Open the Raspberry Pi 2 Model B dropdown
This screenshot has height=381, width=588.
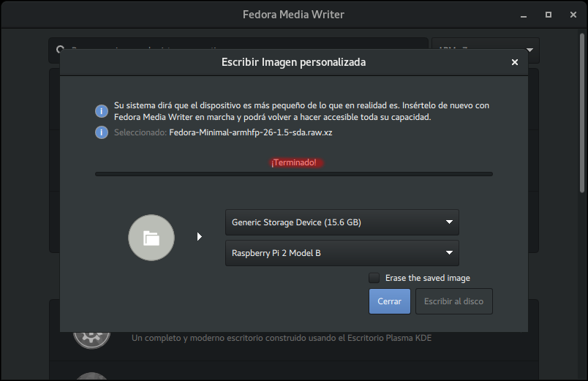342,253
